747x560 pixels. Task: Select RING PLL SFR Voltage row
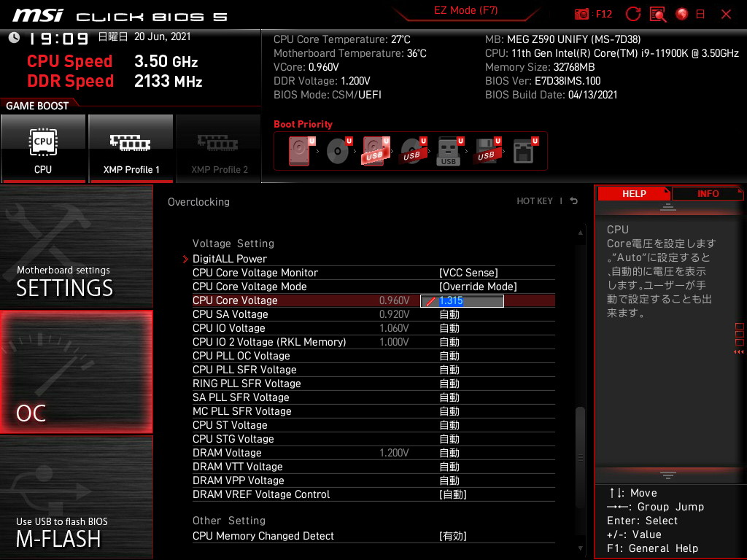(x=373, y=384)
